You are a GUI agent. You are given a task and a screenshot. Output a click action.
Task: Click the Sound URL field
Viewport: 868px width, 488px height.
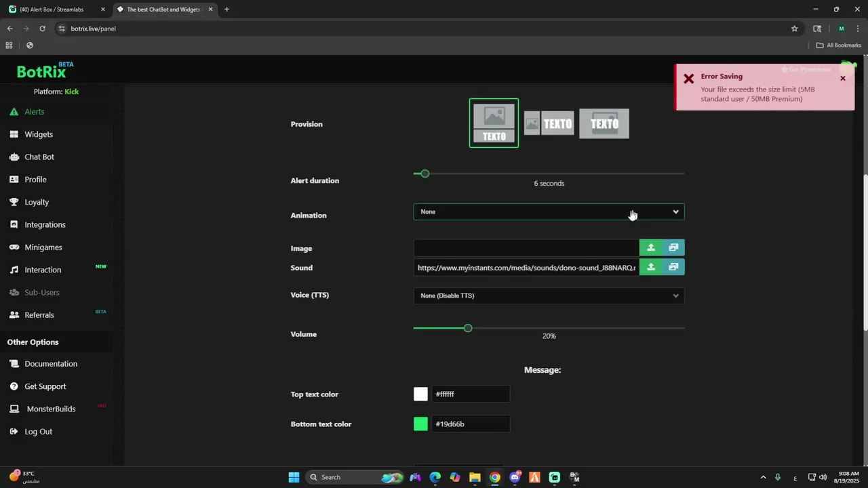pos(526,267)
